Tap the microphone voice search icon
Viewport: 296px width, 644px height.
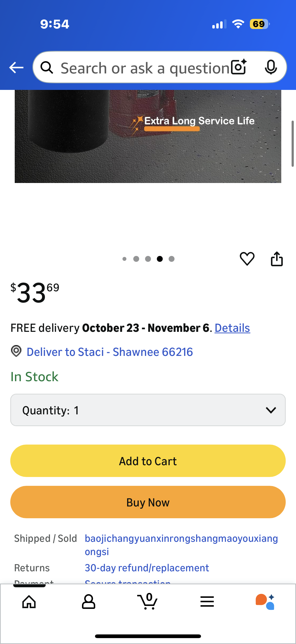270,67
